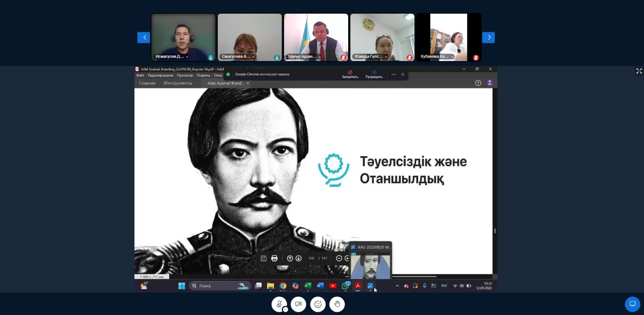Open the weather widget on taskbar
This screenshot has width=644, height=315.
pos(144,286)
